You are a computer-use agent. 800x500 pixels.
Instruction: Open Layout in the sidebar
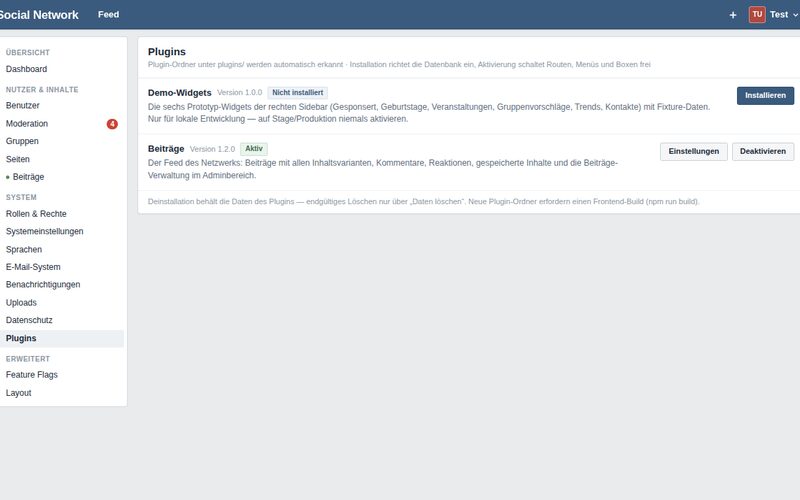click(x=18, y=393)
